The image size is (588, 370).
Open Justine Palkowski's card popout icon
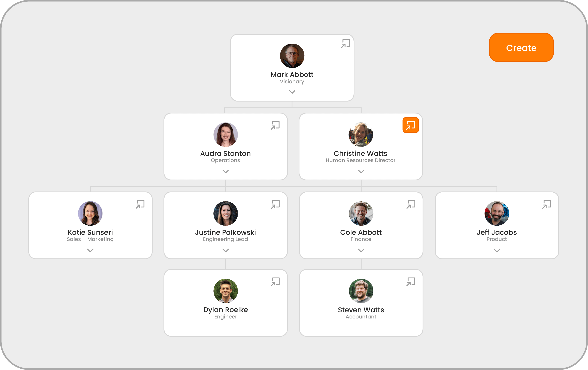click(275, 204)
